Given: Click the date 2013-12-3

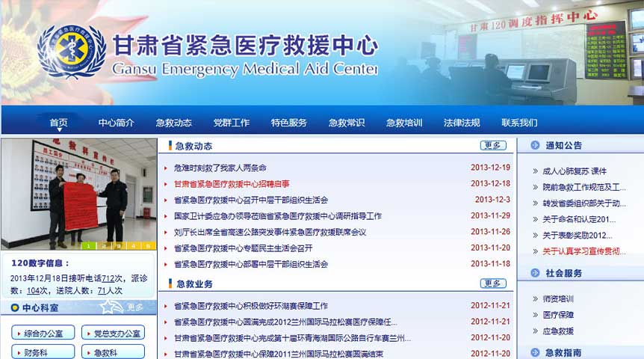Looking at the screenshot, I should 492,200.
